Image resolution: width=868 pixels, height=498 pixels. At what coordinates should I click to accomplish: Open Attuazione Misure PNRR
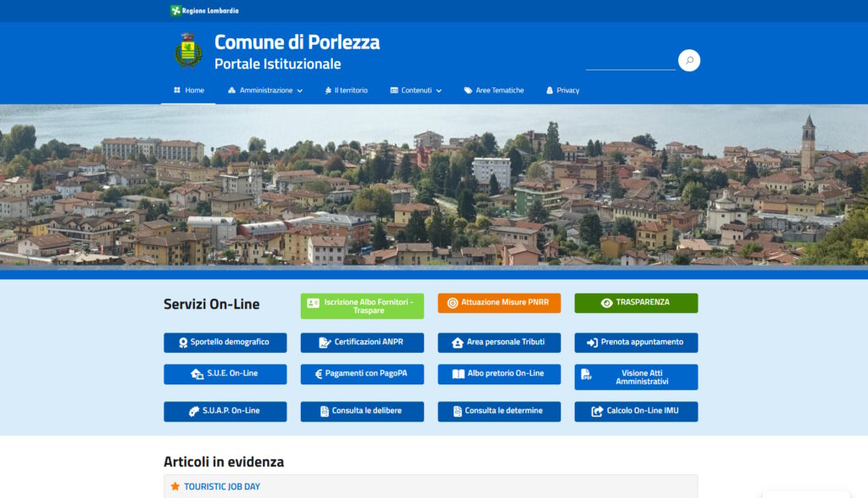click(498, 303)
